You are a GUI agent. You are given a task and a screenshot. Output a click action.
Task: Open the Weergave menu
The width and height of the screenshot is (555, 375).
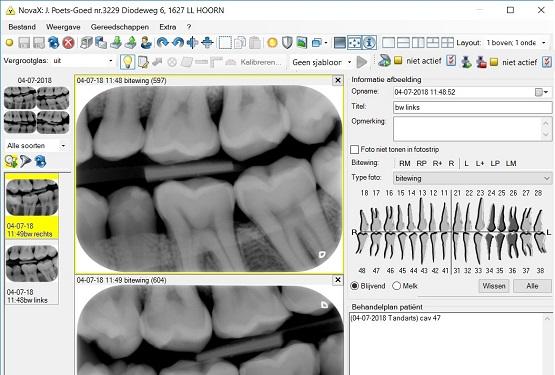(63, 27)
